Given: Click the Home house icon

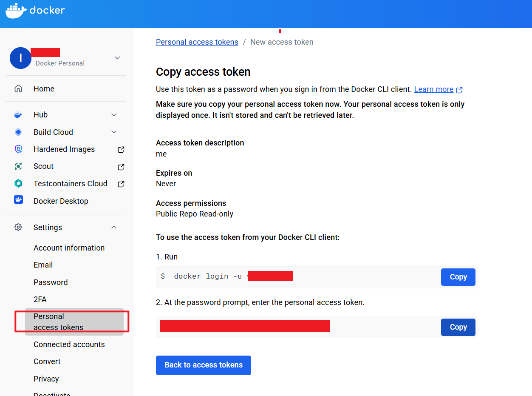Looking at the screenshot, I should [18, 89].
